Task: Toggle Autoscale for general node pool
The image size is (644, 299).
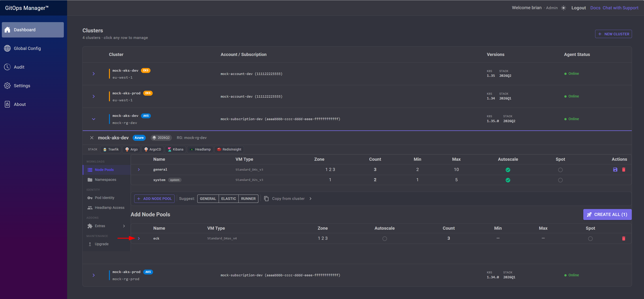Action: click(508, 170)
